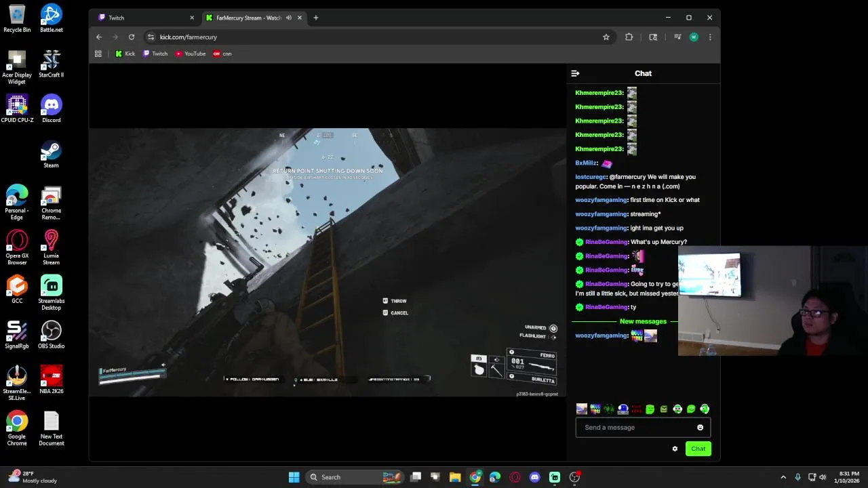Image resolution: width=868 pixels, height=488 pixels.
Task: Open the Kick bookmark
Action: (125, 54)
